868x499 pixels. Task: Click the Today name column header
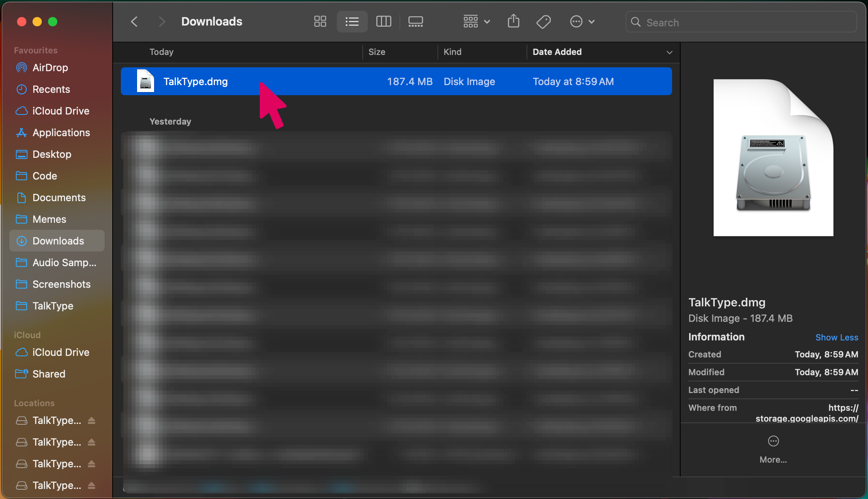[161, 52]
